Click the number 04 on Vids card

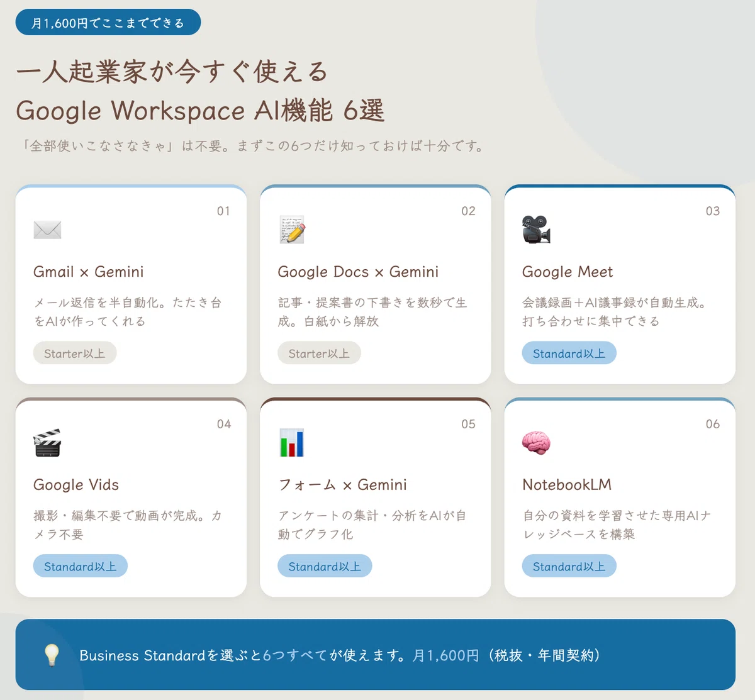point(223,424)
